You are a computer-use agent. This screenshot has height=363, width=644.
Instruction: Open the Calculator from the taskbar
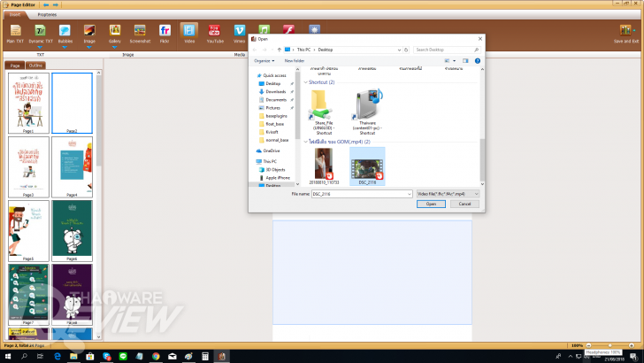pos(205,357)
